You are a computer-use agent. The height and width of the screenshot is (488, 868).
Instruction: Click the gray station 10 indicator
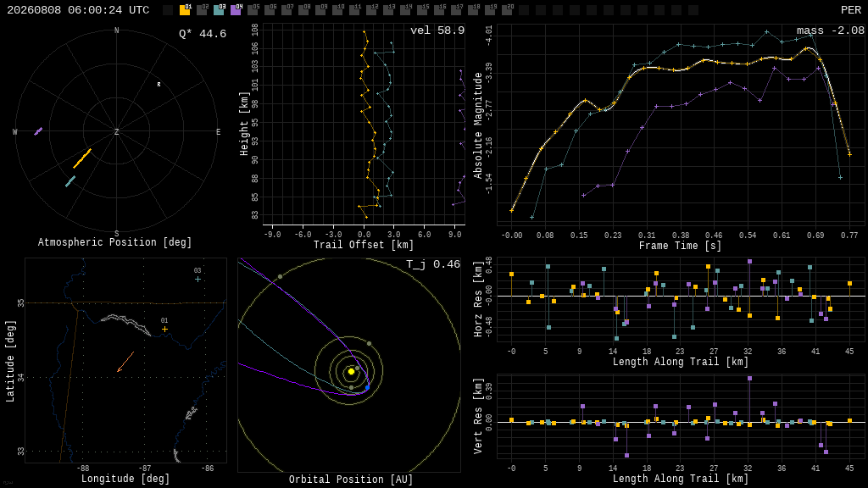point(337,10)
